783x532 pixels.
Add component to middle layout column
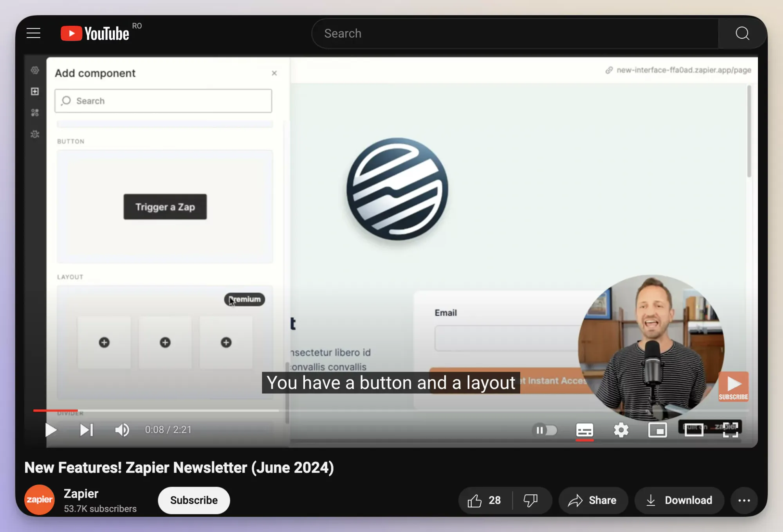tap(165, 342)
